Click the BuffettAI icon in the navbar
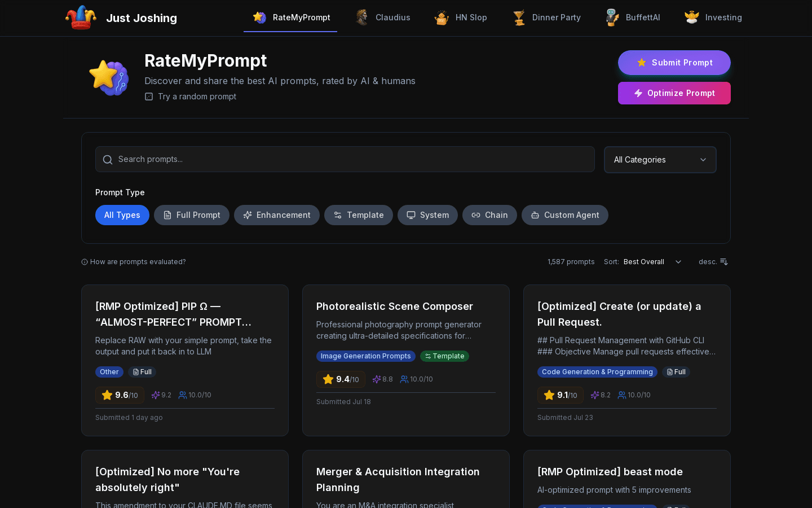 pos(612,17)
